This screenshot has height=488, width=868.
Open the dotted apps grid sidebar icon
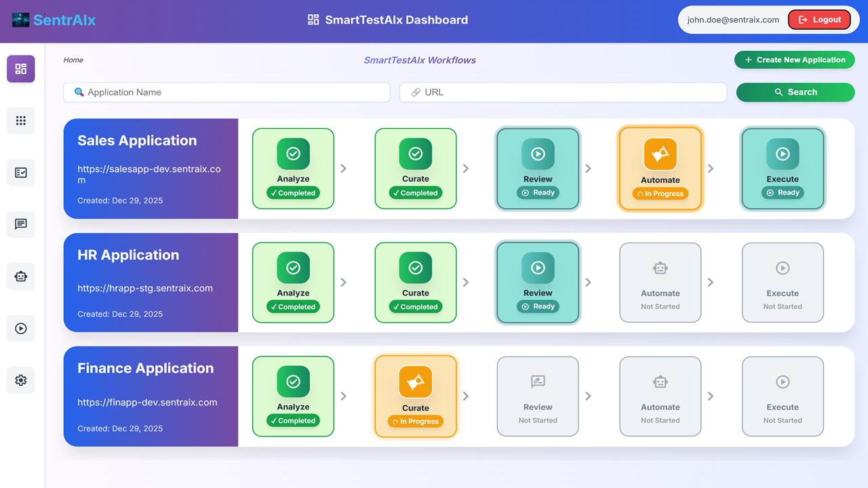(21, 121)
